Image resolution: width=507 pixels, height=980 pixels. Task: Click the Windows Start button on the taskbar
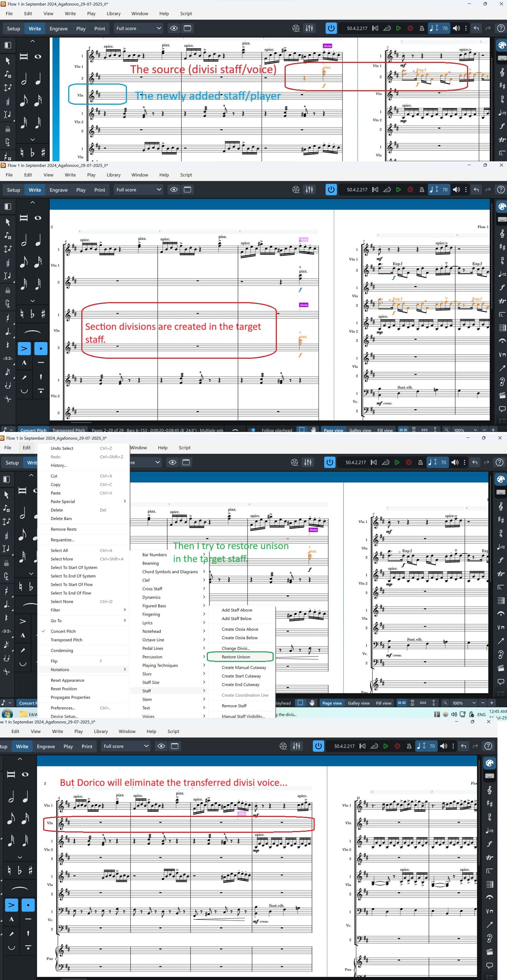point(7,714)
